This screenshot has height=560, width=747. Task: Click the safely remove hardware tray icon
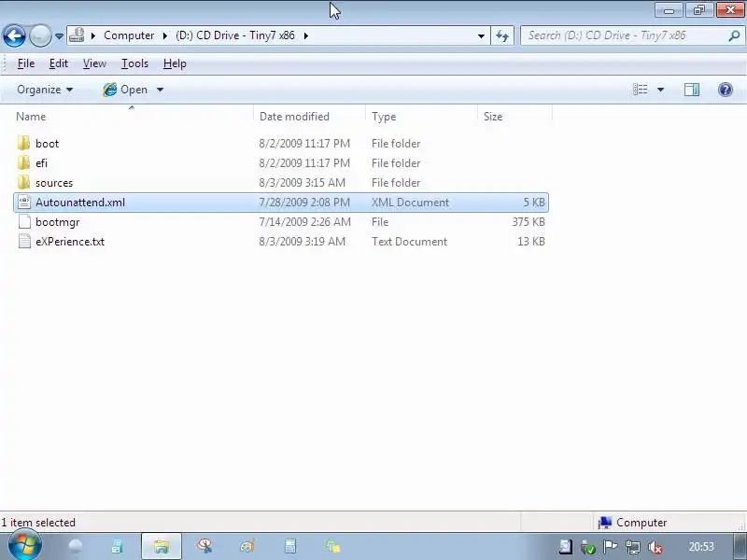tap(588, 547)
